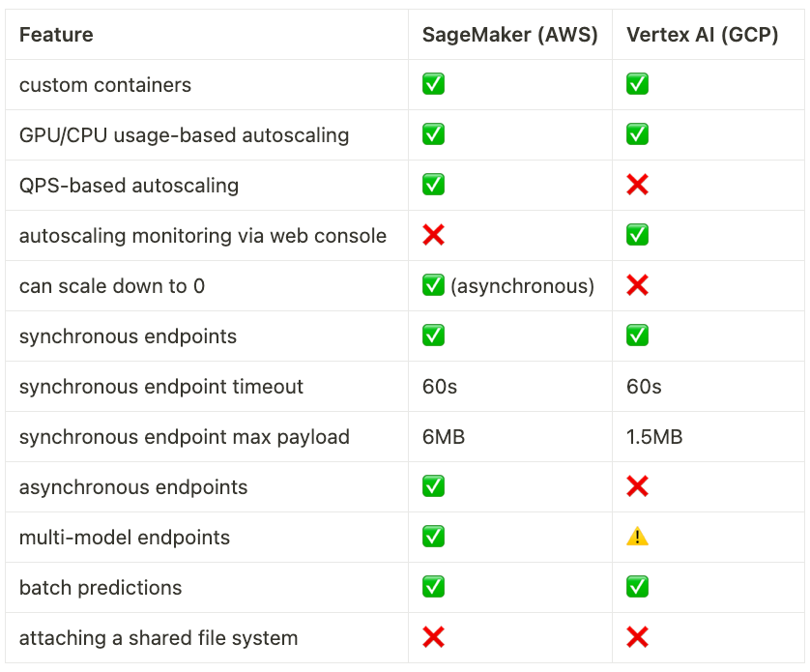
Task: Click SageMaker green check for custom containers
Action: pyautogui.click(x=433, y=84)
